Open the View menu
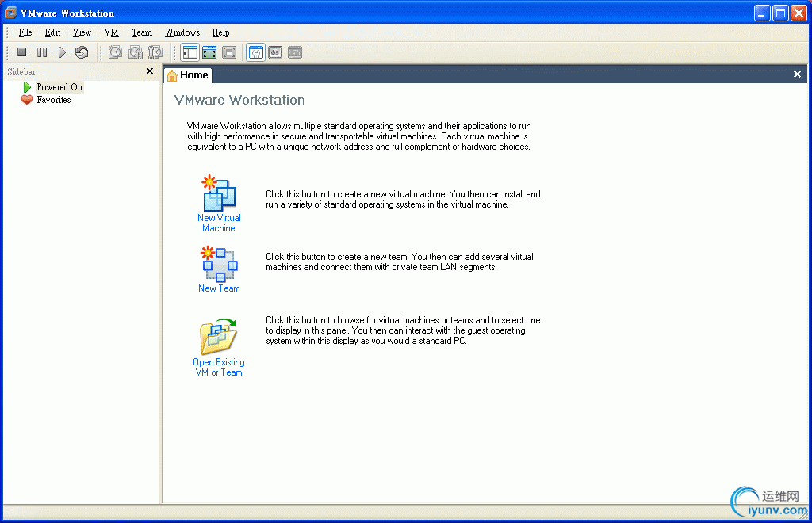Viewport: 812px width, 523px height. click(x=82, y=32)
